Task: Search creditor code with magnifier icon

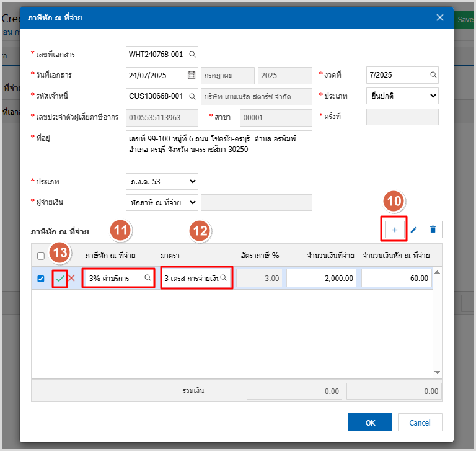Action: point(192,96)
